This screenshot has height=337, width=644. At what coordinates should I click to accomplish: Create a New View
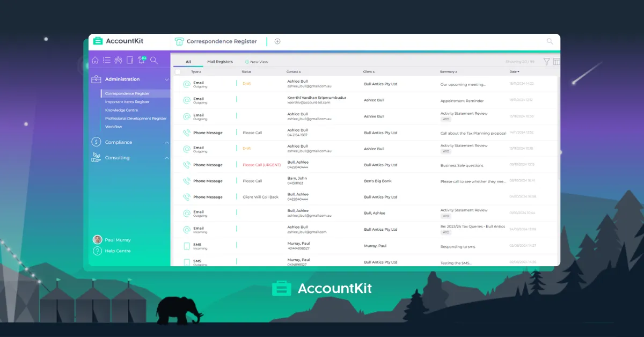coord(257,62)
